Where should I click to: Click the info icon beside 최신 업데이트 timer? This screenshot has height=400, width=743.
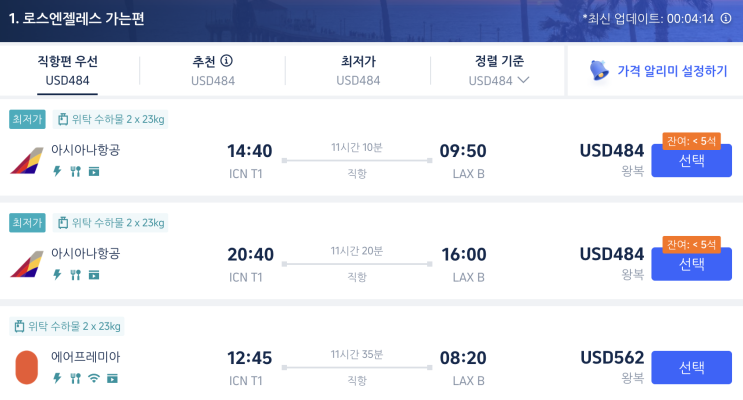click(x=726, y=19)
